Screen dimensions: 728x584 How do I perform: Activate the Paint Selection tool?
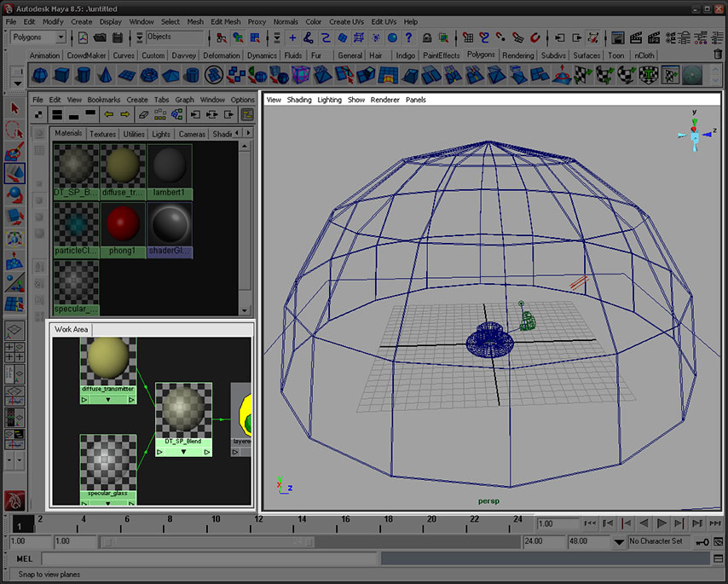[14, 152]
